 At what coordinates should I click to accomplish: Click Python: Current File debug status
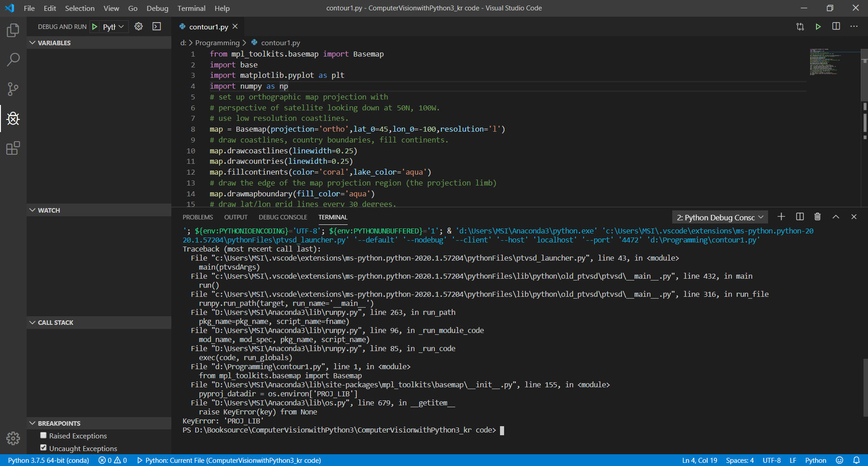click(x=229, y=460)
